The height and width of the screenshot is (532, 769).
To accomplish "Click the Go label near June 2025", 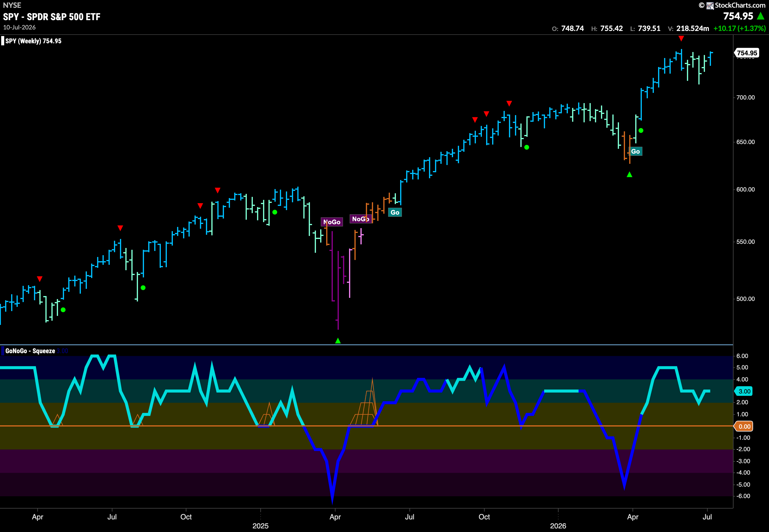I will click(x=395, y=213).
